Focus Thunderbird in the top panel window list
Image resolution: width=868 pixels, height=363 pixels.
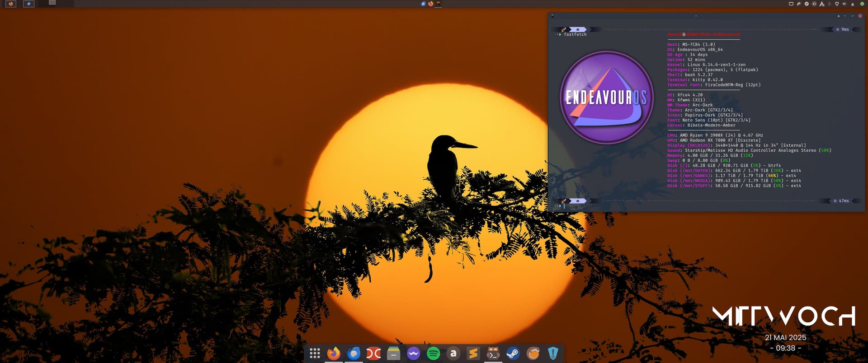423,4
